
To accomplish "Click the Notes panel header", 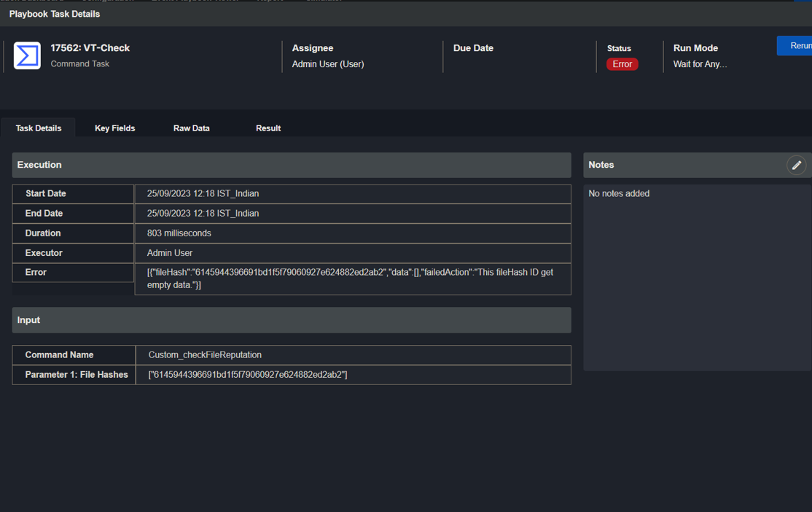I will 697,165.
